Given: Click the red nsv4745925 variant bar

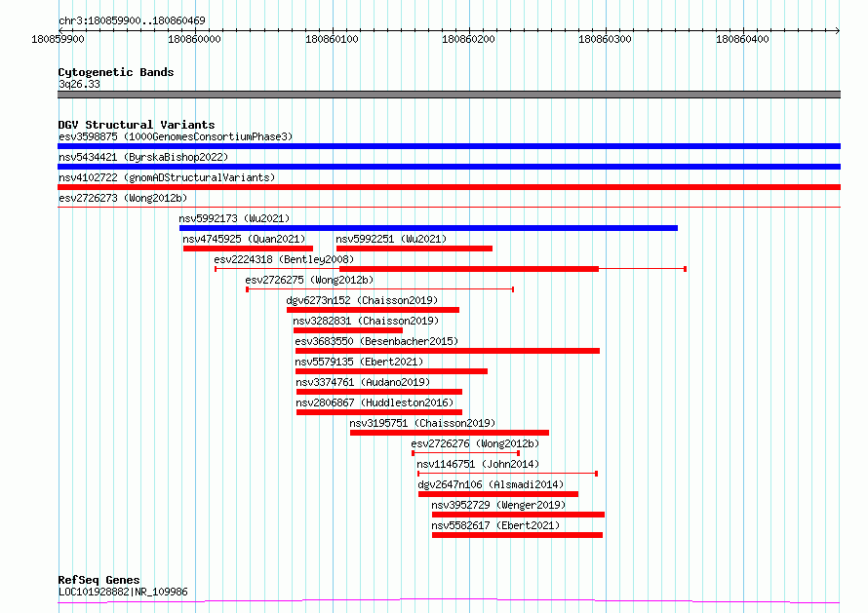Looking at the screenshot, I should [x=248, y=249].
